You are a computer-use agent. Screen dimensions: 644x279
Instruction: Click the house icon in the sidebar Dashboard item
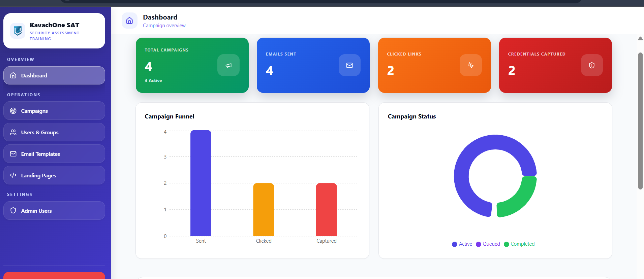13,75
